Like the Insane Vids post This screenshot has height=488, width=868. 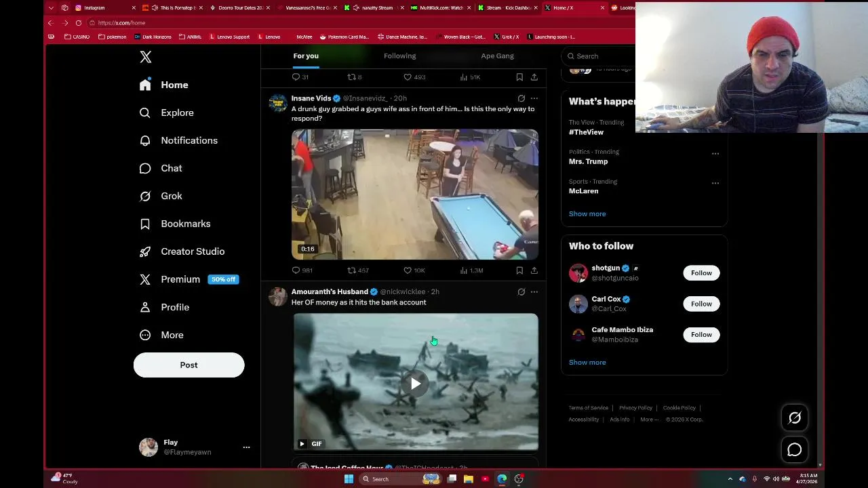pyautogui.click(x=414, y=270)
